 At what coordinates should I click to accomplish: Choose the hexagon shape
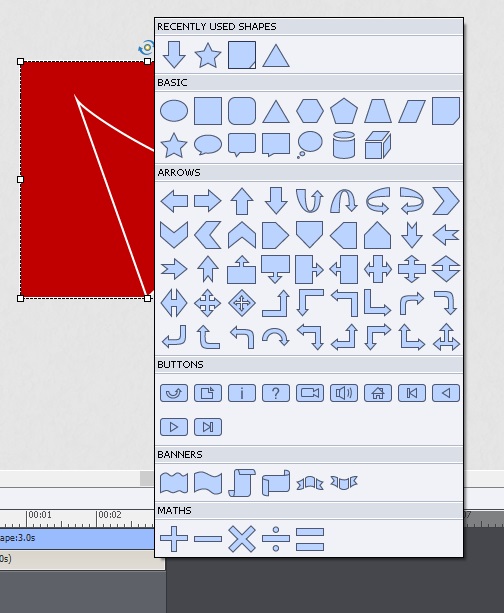(310, 111)
